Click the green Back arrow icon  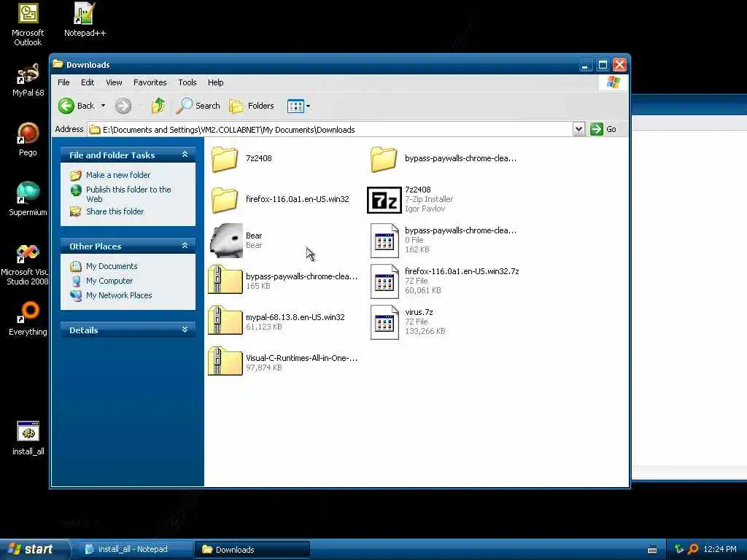pyautogui.click(x=66, y=106)
